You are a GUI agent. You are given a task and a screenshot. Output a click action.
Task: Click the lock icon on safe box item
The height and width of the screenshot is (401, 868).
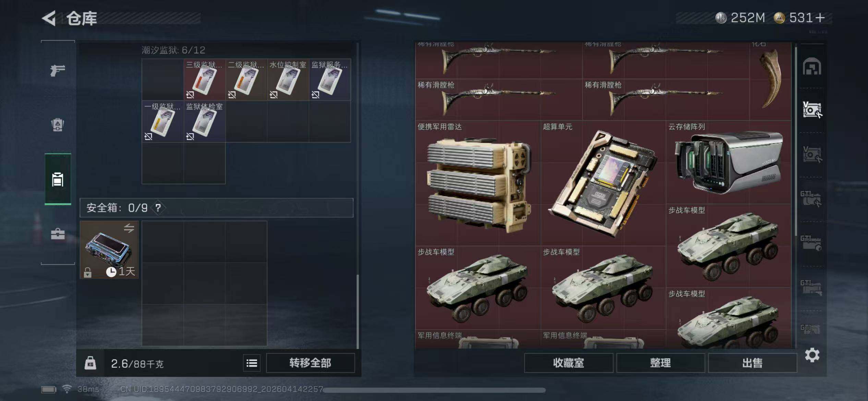coord(87,272)
